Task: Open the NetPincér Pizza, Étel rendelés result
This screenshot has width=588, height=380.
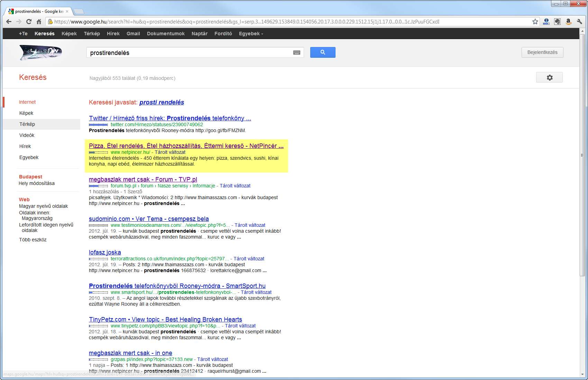Action: [186, 146]
